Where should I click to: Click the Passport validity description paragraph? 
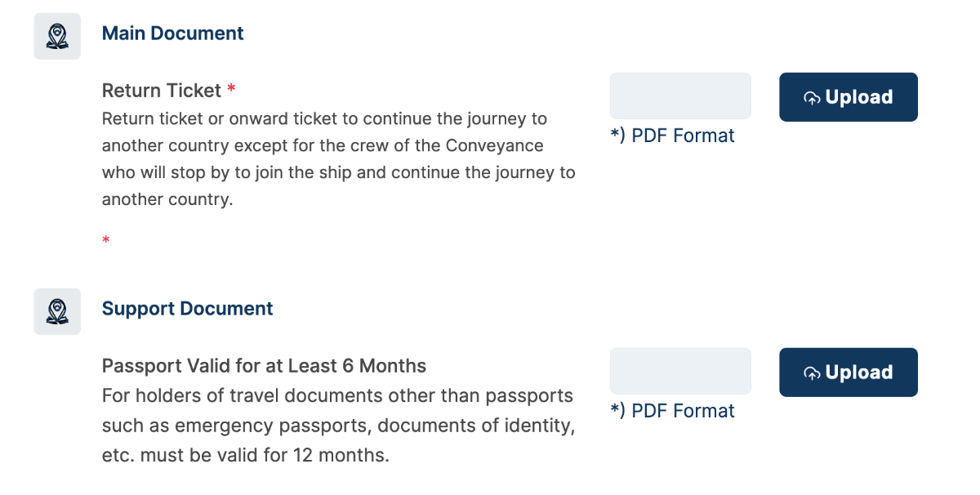click(338, 426)
